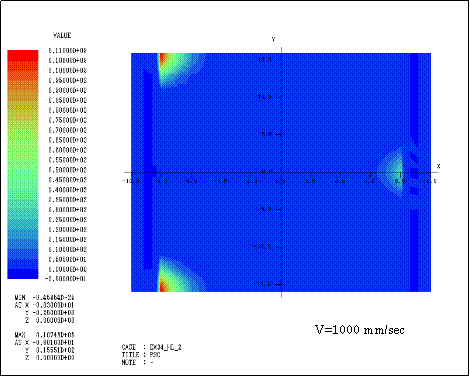
Task: Click the V=1000 mm/sec annotation
Action: pyautogui.click(x=360, y=330)
